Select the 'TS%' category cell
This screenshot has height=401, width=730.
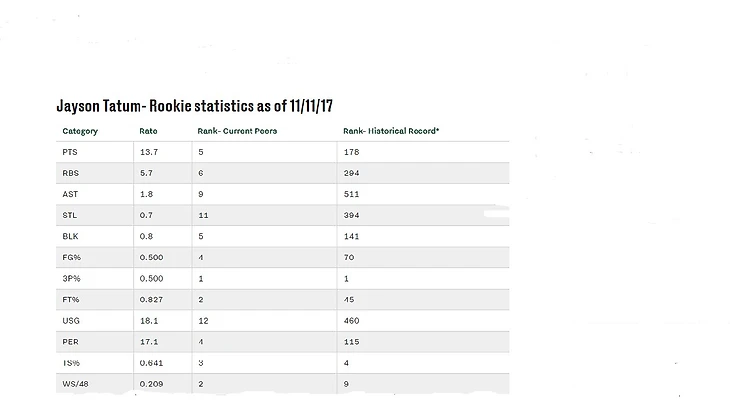tap(71, 363)
